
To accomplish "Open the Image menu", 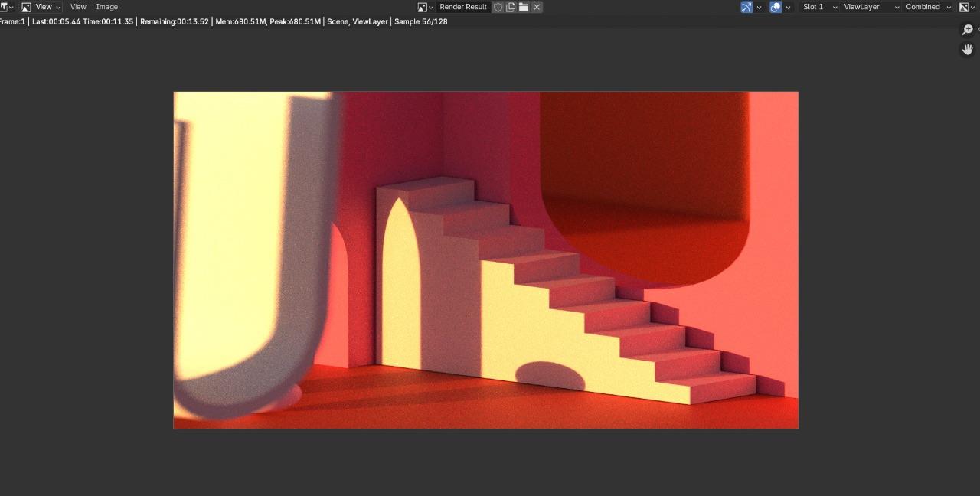I will point(106,7).
